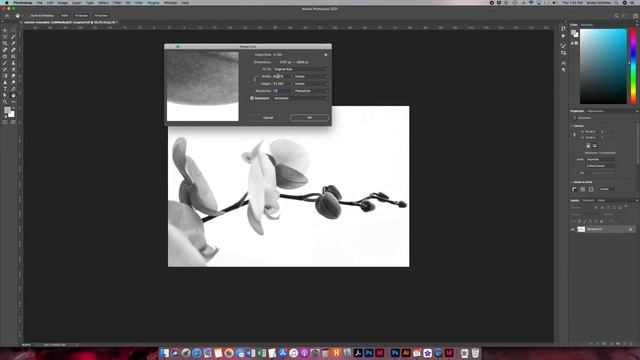Click the vertical hue slider
Viewport: 640px width, 360px height.
pyautogui.click(x=633, y=66)
